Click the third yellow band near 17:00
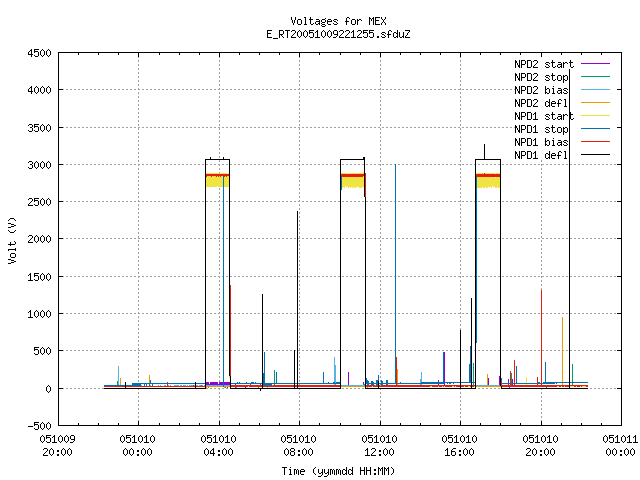Viewport: 640px width, 480px height. (x=488, y=182)
